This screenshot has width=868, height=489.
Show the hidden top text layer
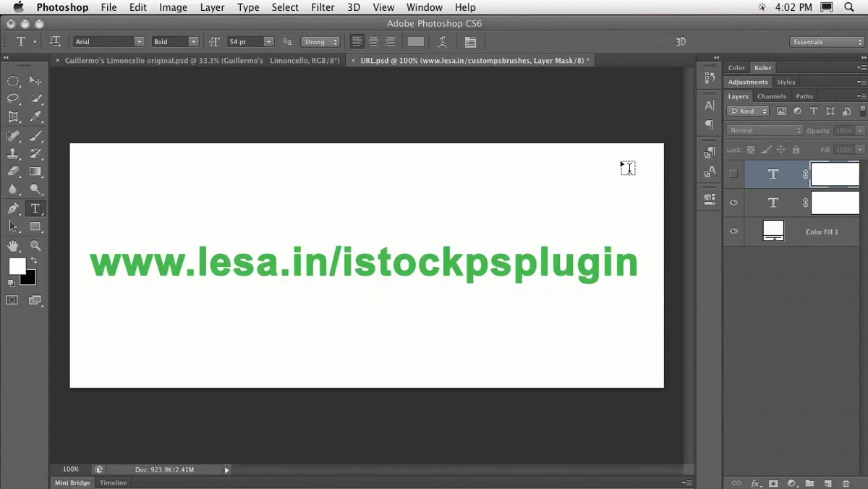733,174
